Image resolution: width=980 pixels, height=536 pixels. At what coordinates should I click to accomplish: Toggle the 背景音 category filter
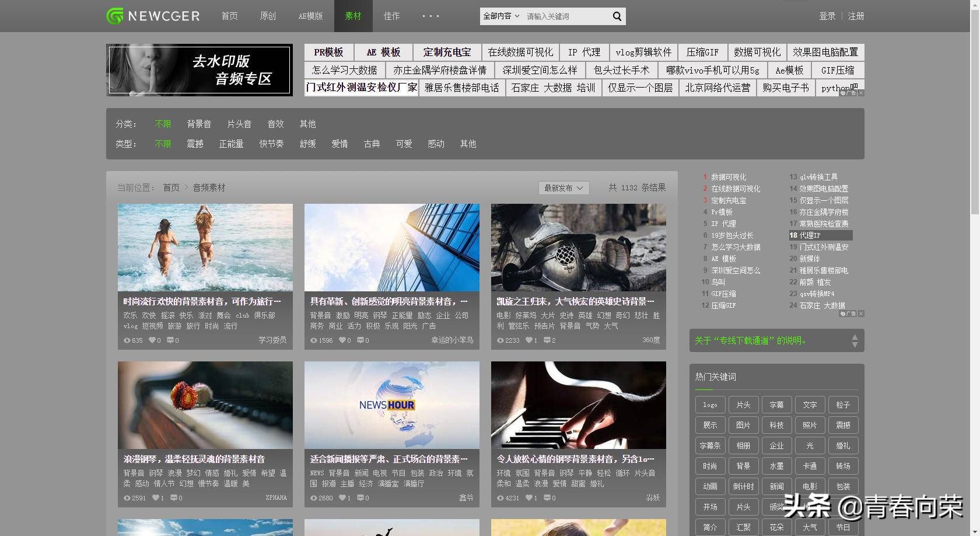[199, 124]
